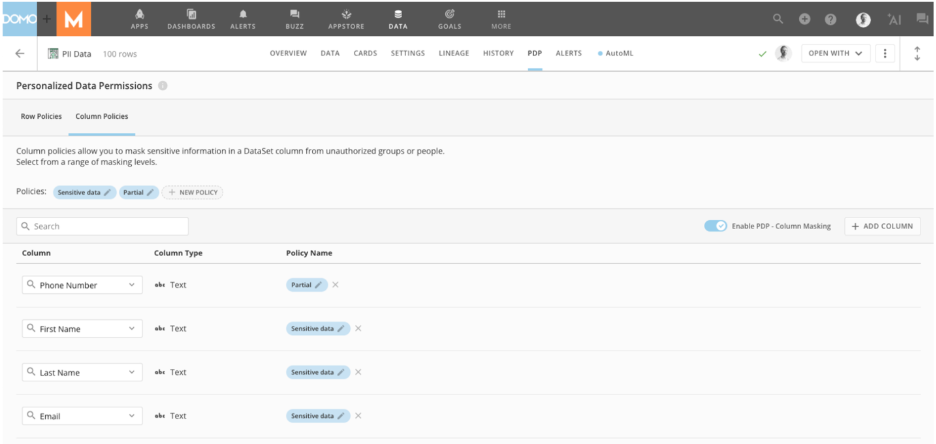Switch to the Settings tab

pyautogui.click(x=408, y=53)
